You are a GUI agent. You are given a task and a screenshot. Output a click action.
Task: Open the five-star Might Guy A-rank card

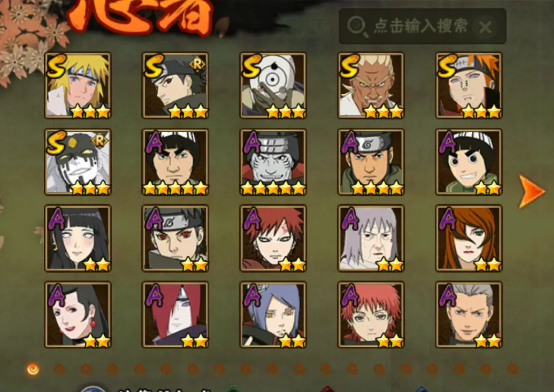point(175,162)
